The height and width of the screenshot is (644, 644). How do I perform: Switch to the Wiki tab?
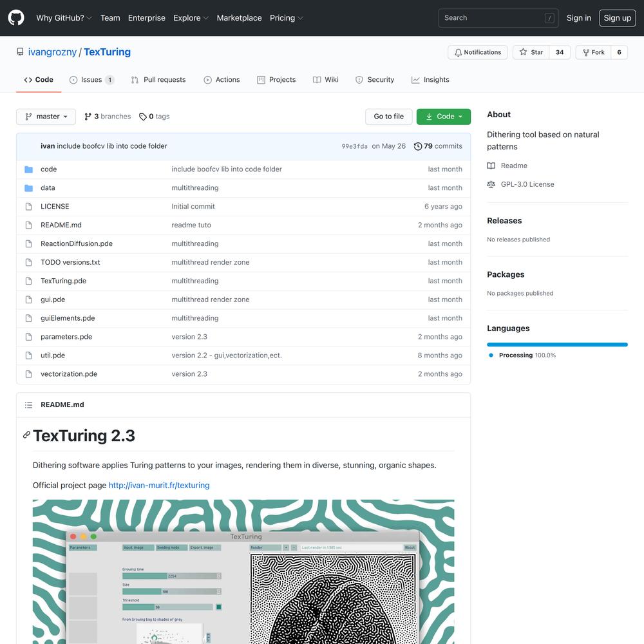pos(326,80)
